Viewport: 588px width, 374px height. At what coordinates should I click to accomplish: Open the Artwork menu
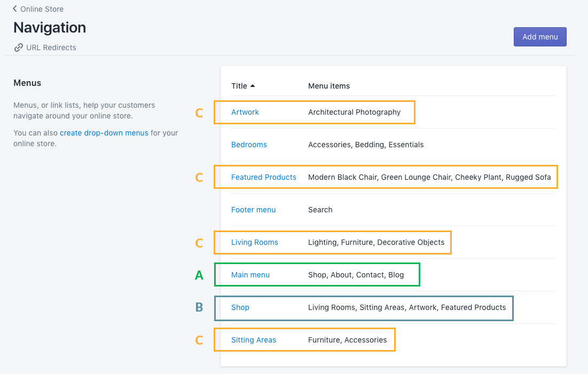[245, 112]
